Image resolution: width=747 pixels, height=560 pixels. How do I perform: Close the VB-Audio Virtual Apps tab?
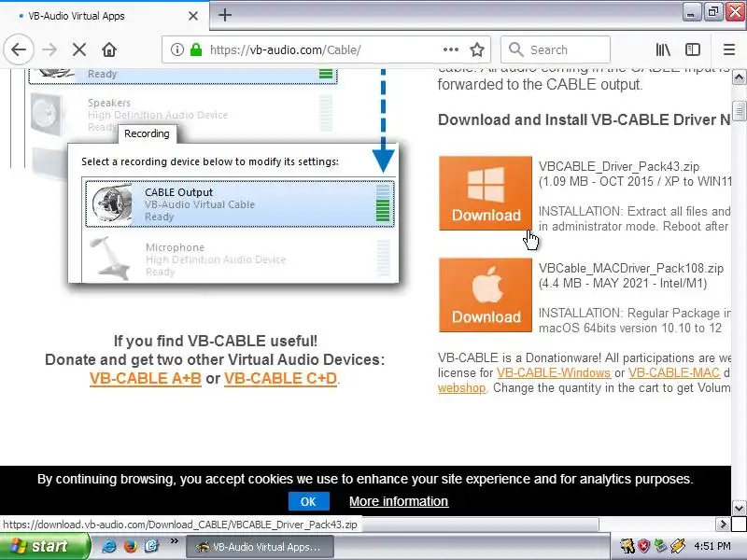point(193,16)
